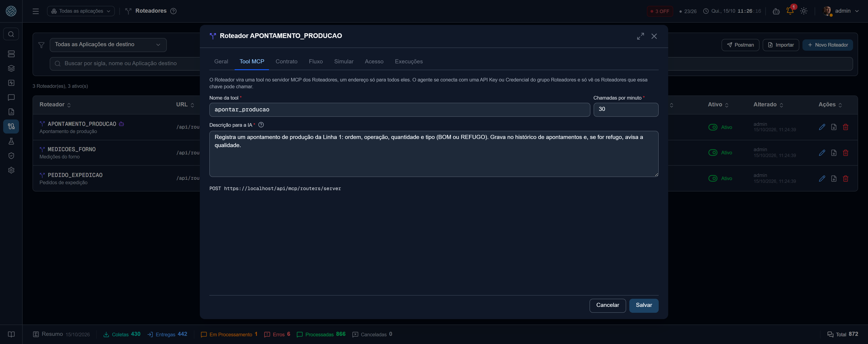Open the robot assistant icon in header
The image size is (868, 344).
click(x=776, y=11)
